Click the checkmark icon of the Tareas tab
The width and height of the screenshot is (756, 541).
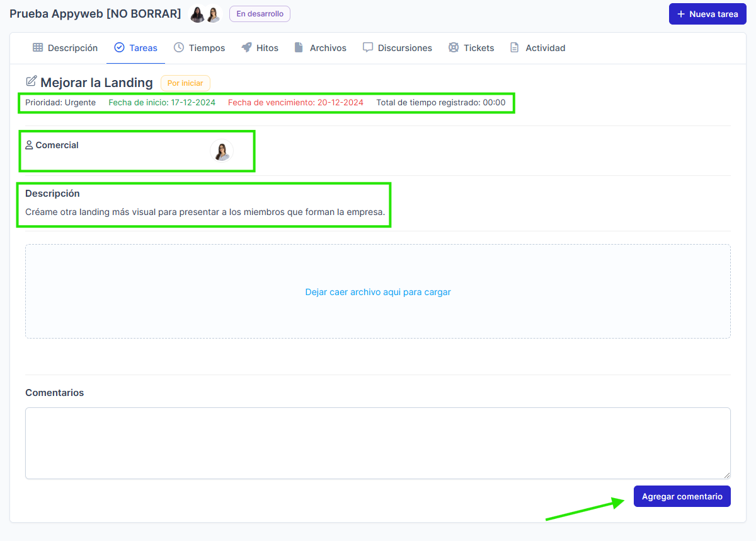pos(119,48)
